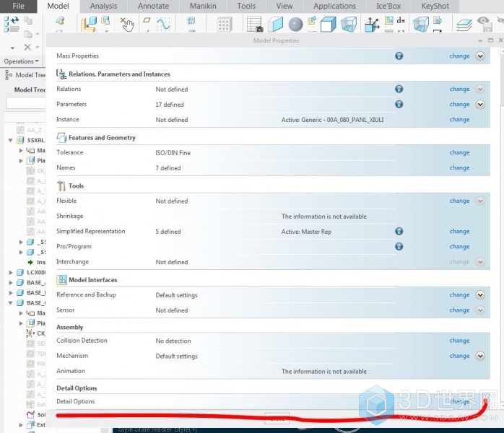Image resolution: width=504 pixels, height=433 pixels.
Task: Click the info icon in the Pro/Program row
Action: pos(399,247)
